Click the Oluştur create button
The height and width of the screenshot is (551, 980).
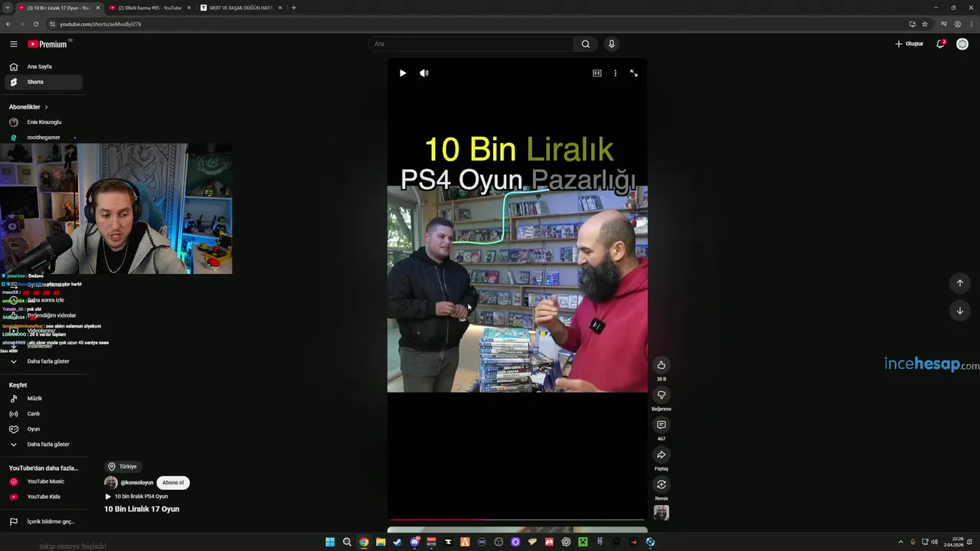(x=910, y=44)
